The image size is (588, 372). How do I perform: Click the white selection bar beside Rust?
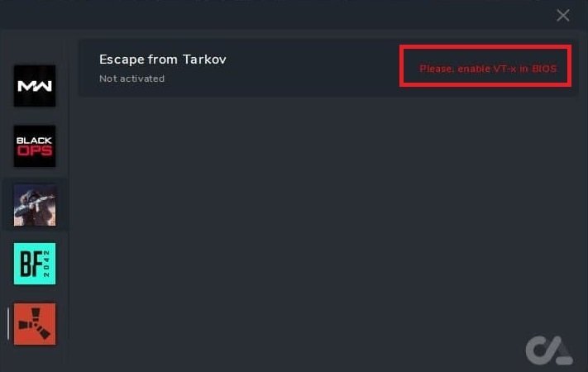8,323
